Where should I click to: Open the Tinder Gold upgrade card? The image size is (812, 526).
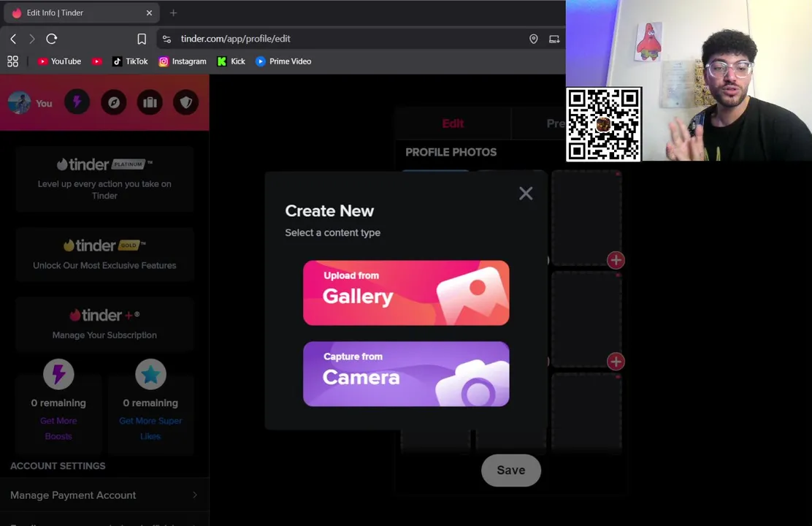pos(104,254)
